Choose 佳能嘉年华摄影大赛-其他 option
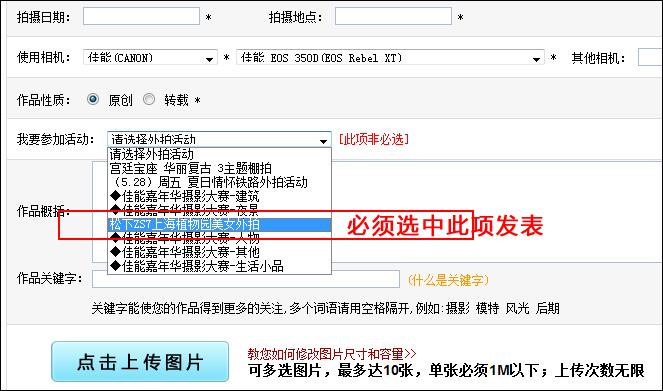Viewport: 663px width, 391px height. 219,252
